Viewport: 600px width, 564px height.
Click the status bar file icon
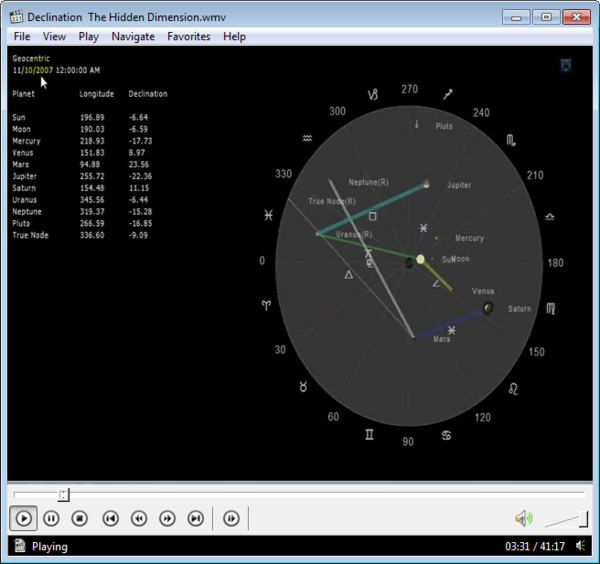coord(19,547)
